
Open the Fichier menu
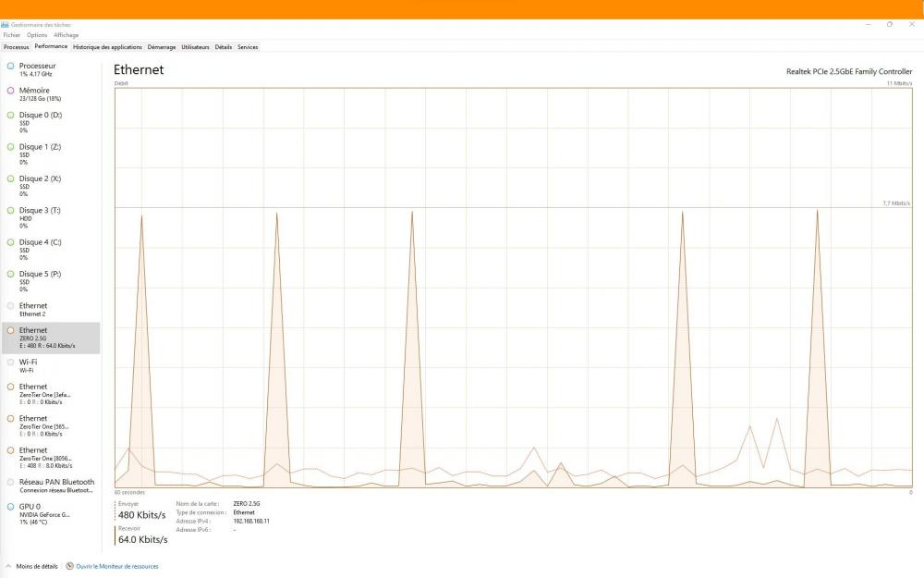[x=11, y=35]
